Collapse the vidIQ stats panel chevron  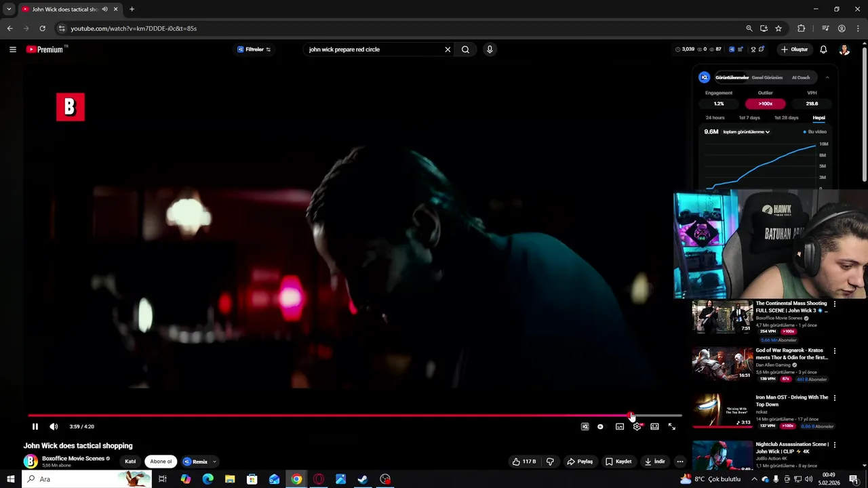click(827, 77)
